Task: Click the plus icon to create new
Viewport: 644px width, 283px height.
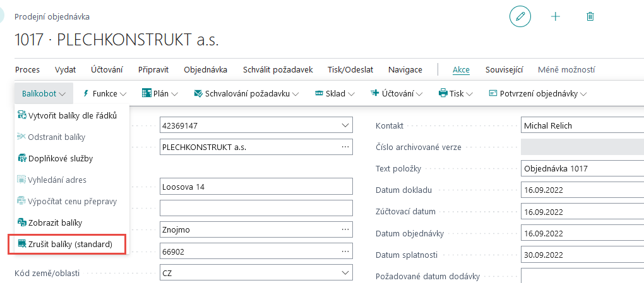Action: pos(555,16)
